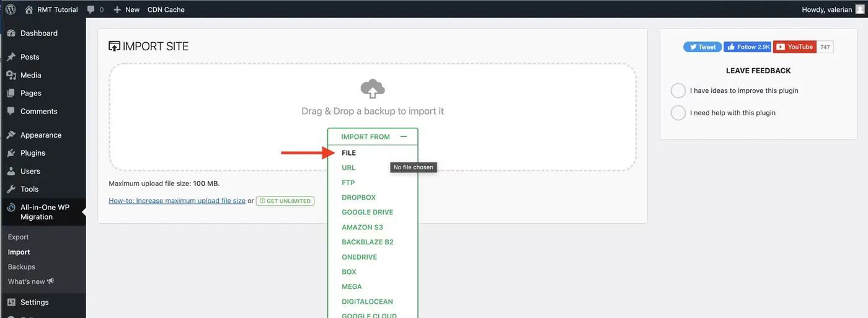
Task: Click the Dashboard gauge icon in sidebar
Action: [11, 33]
